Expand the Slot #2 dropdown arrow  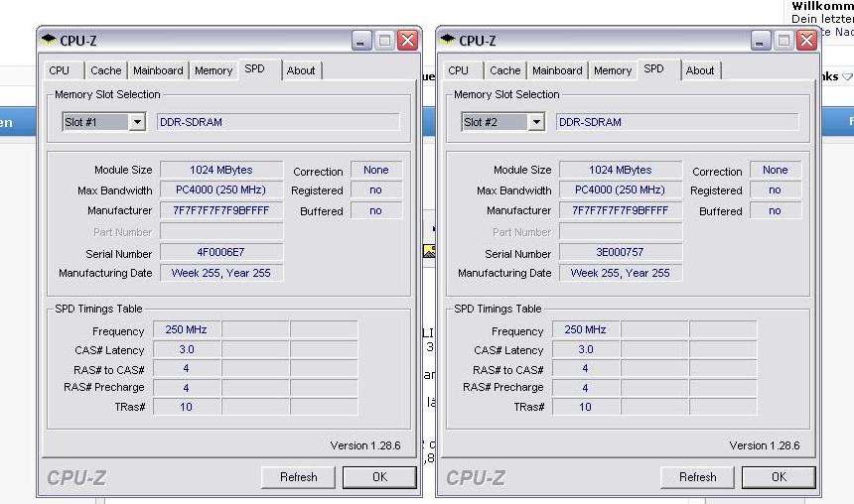pos(536,122)
